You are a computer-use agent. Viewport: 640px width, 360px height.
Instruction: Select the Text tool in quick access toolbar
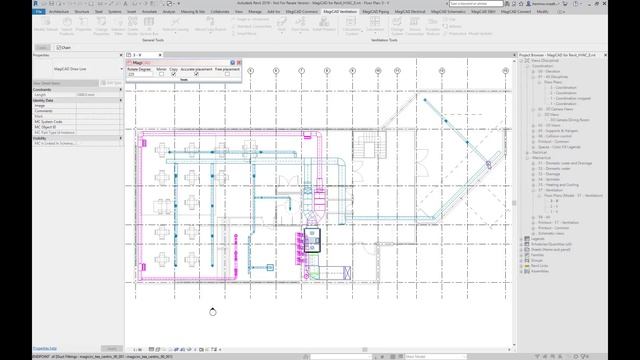pos(125,3)
